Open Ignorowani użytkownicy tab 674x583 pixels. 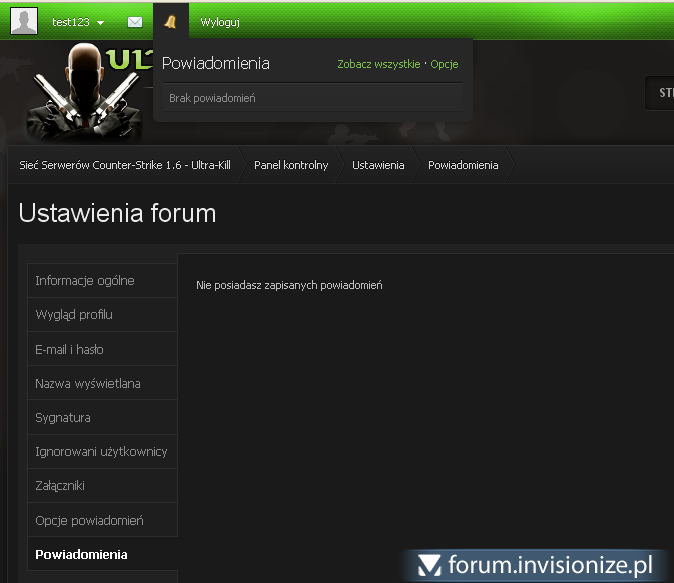click(x=101, y=452)
